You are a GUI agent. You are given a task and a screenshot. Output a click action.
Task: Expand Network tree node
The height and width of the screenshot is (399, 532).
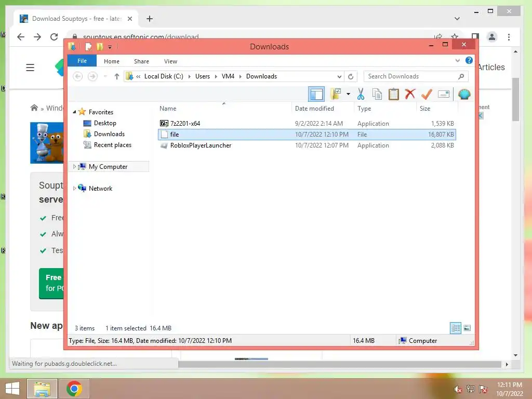point(74,188)
